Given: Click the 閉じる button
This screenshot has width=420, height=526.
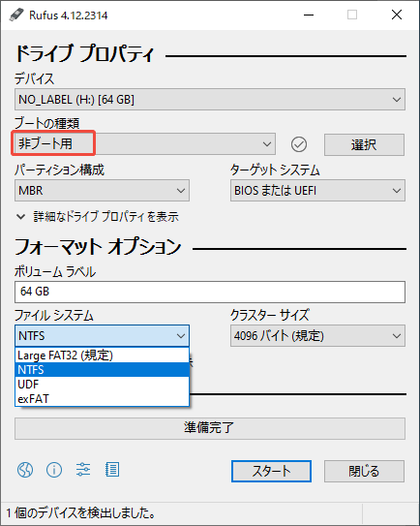Looking at the screenshot, I should click(364, 471).
